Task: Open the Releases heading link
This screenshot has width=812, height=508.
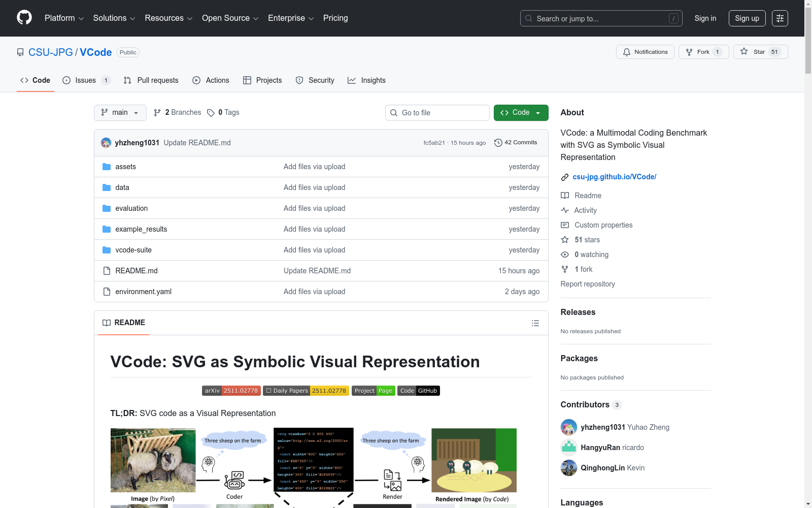Action: [x=578, y=312]
